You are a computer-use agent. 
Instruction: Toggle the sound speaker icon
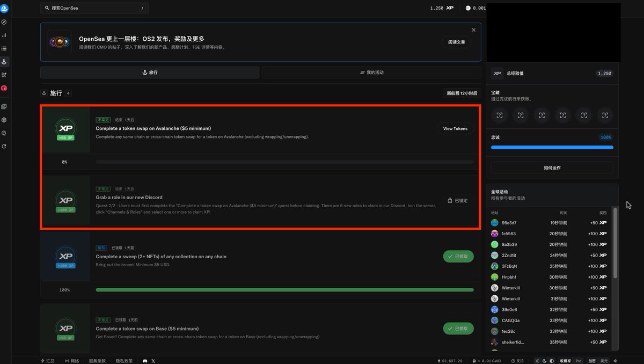click(616, 361)
